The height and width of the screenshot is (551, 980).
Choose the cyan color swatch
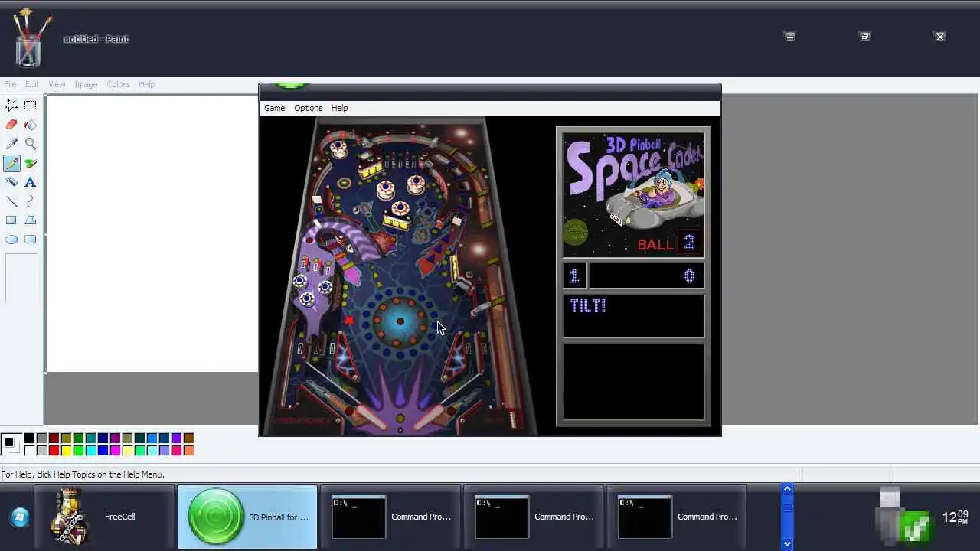(90, 451)
